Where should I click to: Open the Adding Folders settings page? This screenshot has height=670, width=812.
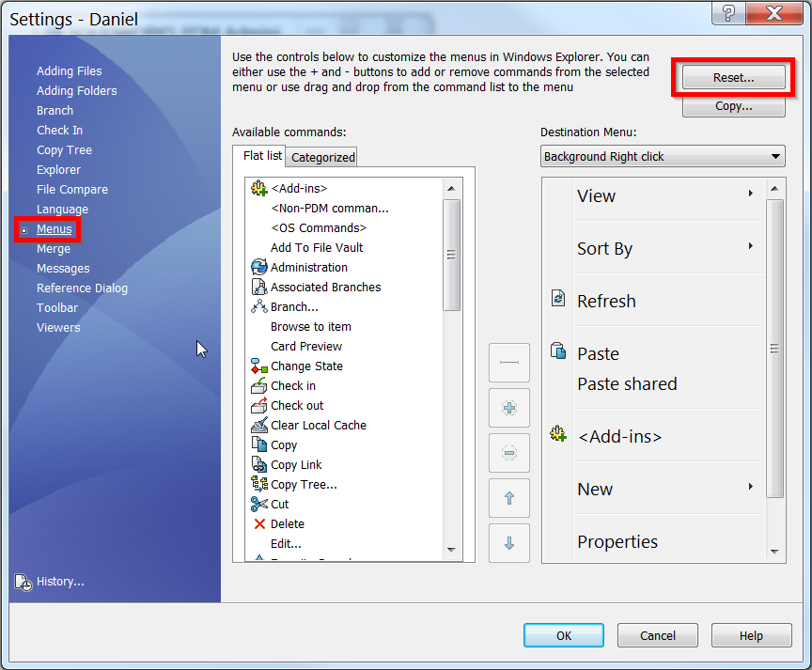pos(77,90)
